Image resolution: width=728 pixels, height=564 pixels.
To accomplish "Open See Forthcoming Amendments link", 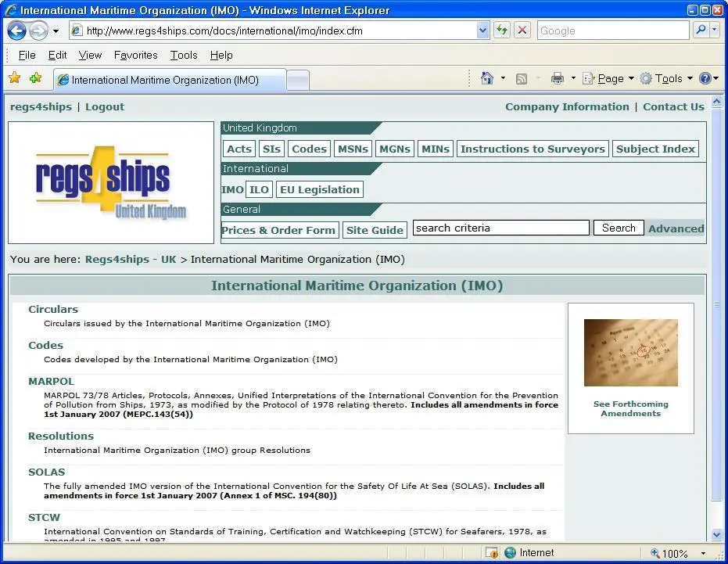I will click(631, 409).
